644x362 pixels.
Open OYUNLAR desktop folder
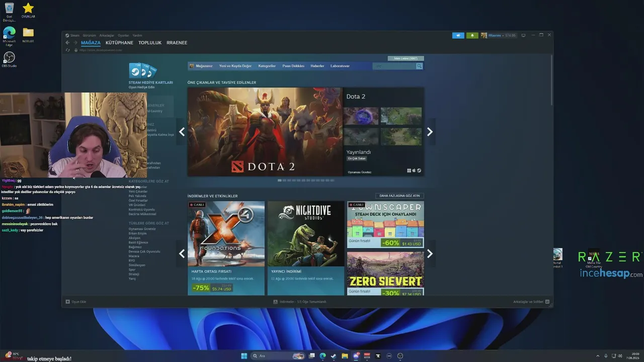[x=28, y=10]
